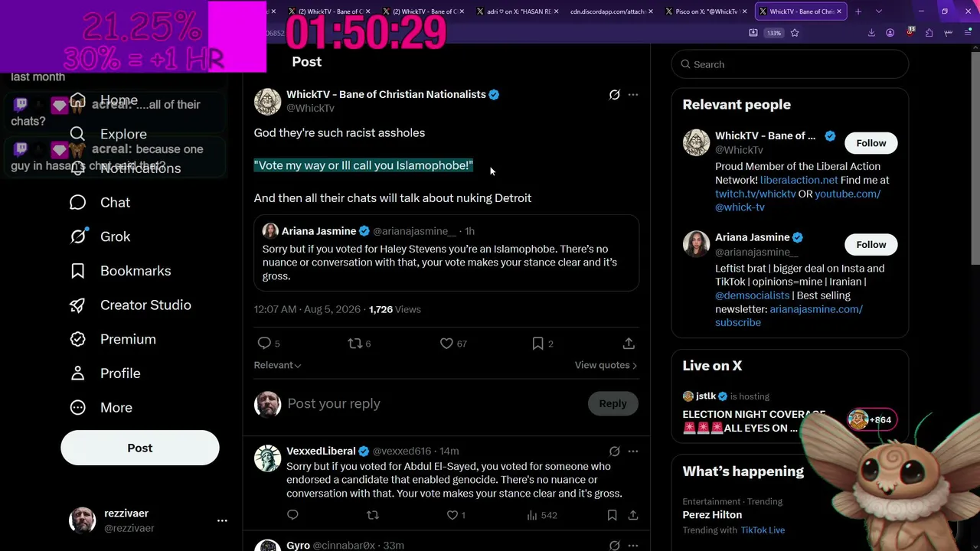Bookmark VexxedLiberal's reply
The height and width of the screenshot is (551, 980).
pyautogui.click(x=612, y=515)
